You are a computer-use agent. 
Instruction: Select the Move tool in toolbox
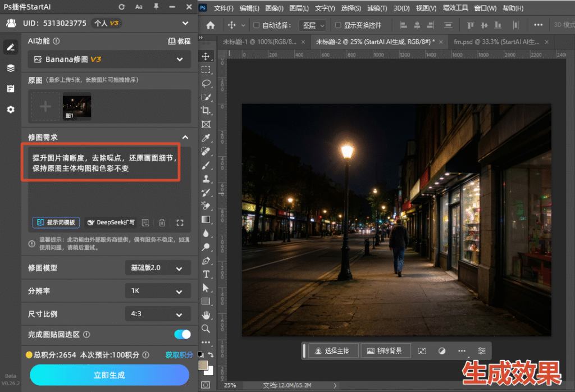(206, 56)
